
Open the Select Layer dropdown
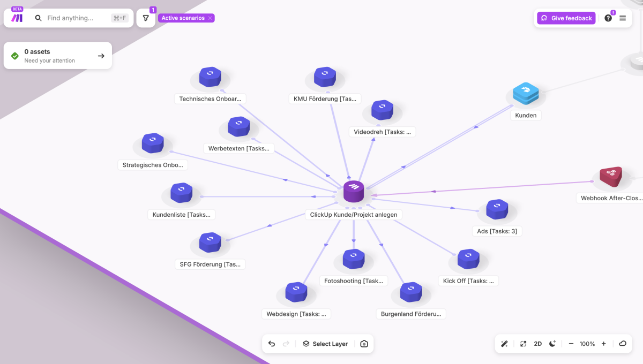click(325, 344)
